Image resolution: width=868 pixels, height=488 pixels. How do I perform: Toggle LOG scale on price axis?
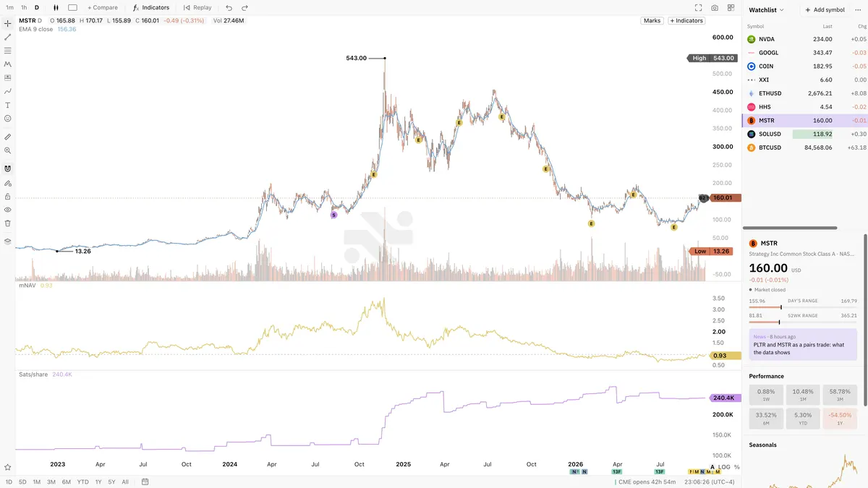tap(724, 467)
